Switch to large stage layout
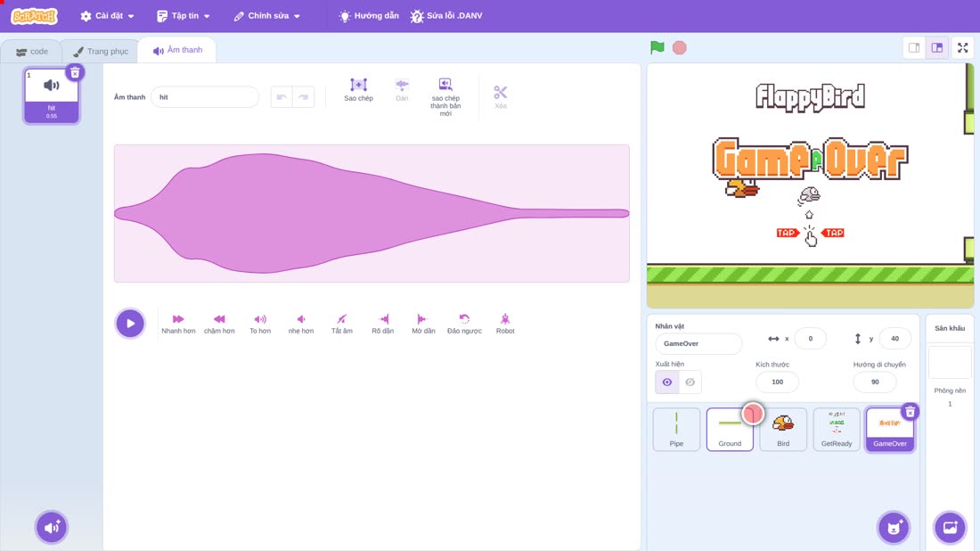Image resolution: width=980 pixels, height=551 pixels. [x=937, y=47]
